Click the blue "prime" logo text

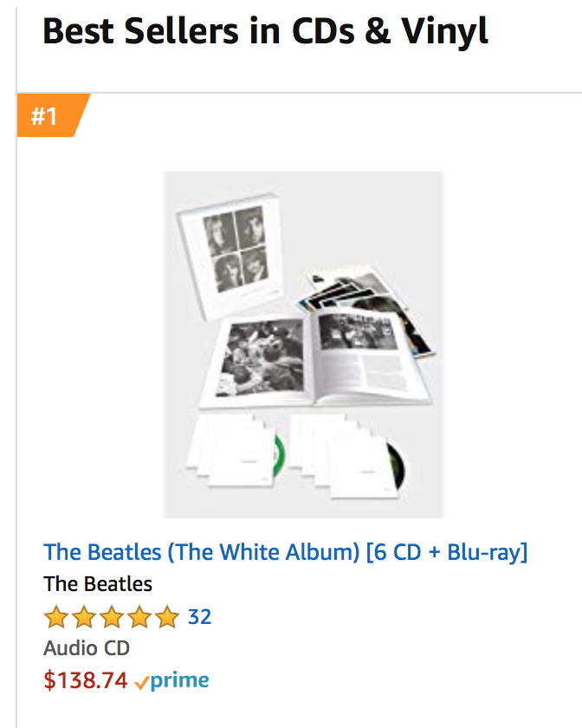pos(180,681)
